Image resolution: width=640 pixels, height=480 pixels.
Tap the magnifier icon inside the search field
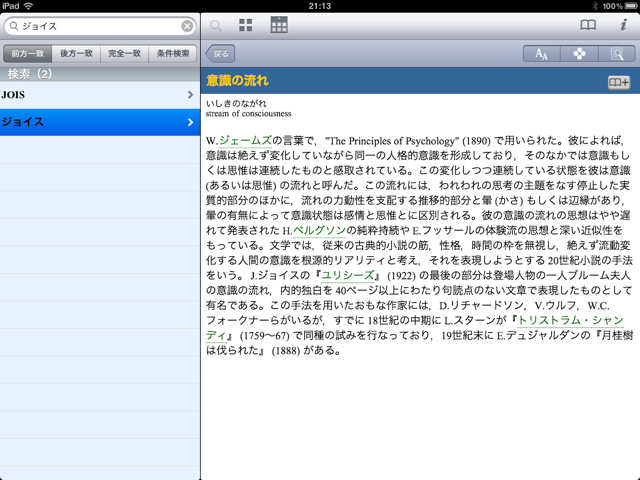click(14, 26)
